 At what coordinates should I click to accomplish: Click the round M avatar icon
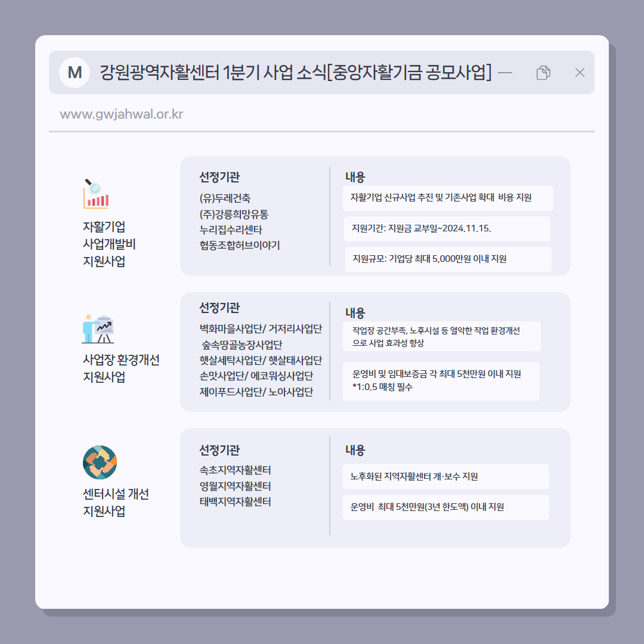75,73
